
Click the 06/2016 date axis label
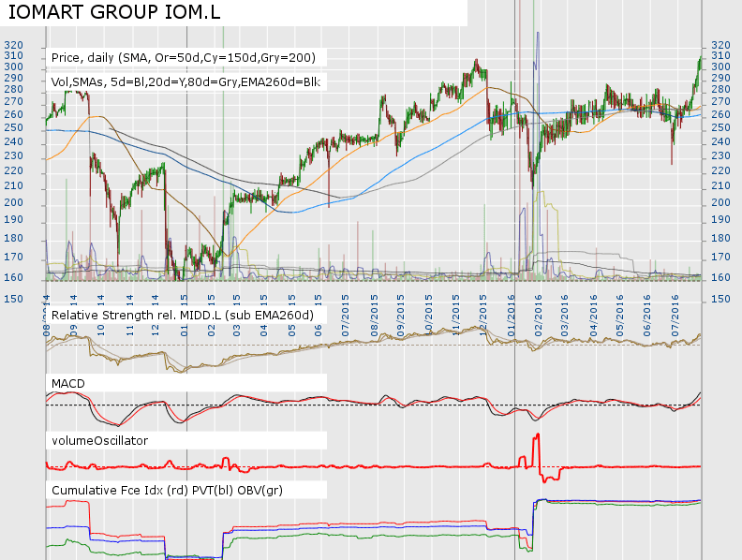click(x=646, y=316)
